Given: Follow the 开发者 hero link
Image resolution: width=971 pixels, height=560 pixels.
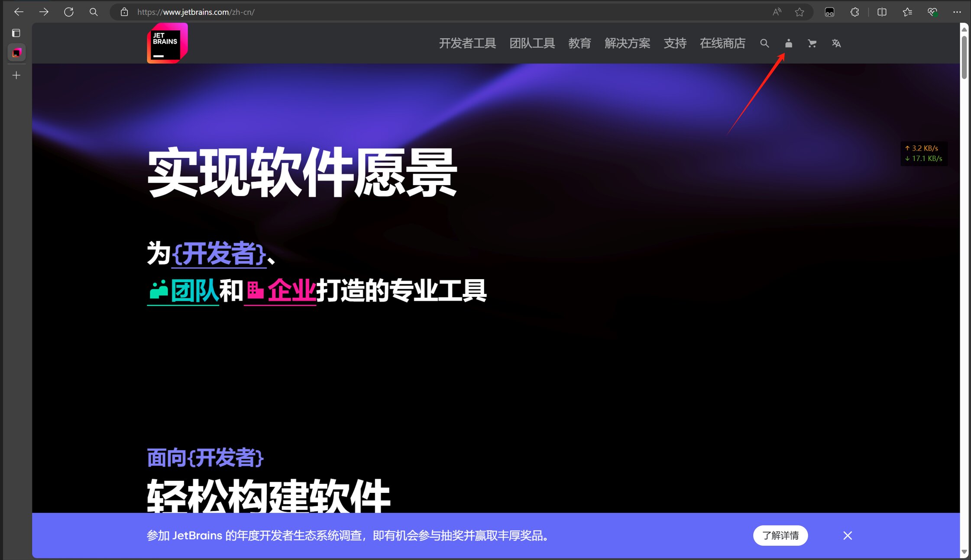Looking at the screenshot, I should pyautogui.click(x=219, y=254).
